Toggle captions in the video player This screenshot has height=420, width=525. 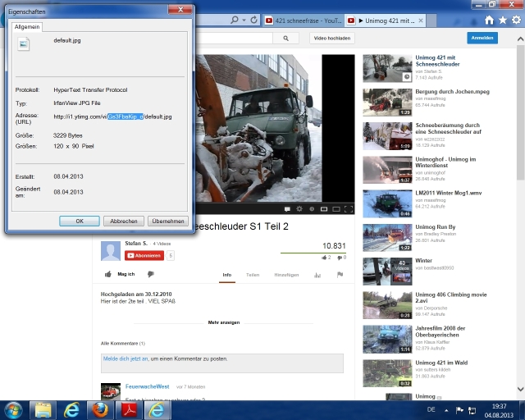pos(286,208)
